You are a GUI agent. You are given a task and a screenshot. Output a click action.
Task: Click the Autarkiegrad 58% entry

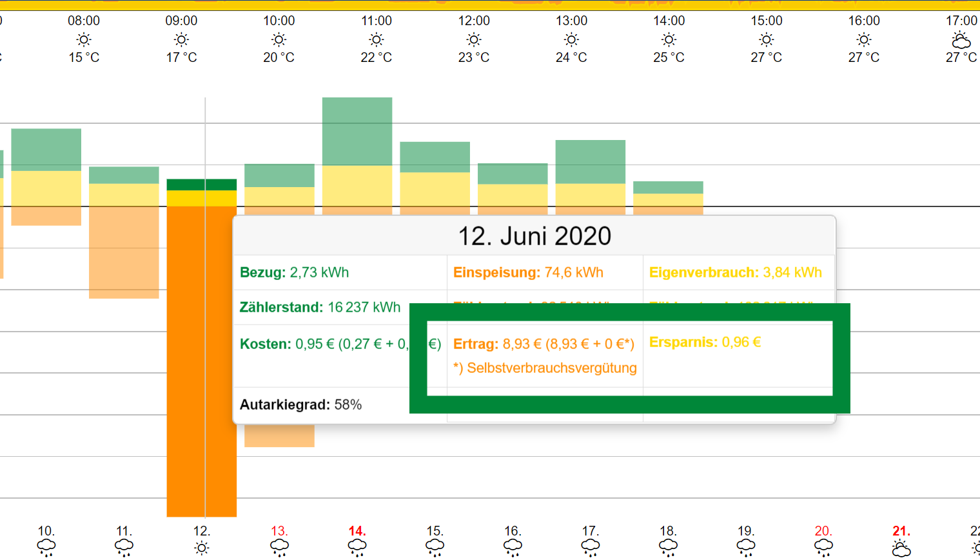click(x=300, y=405)
